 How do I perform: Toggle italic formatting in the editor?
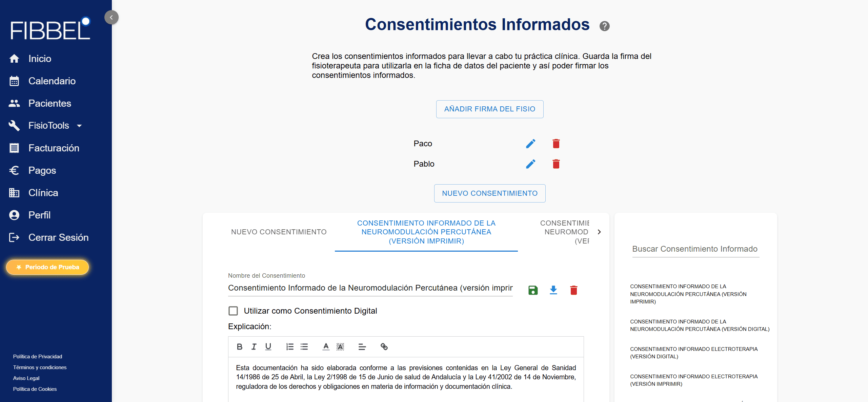pos(254,346)
